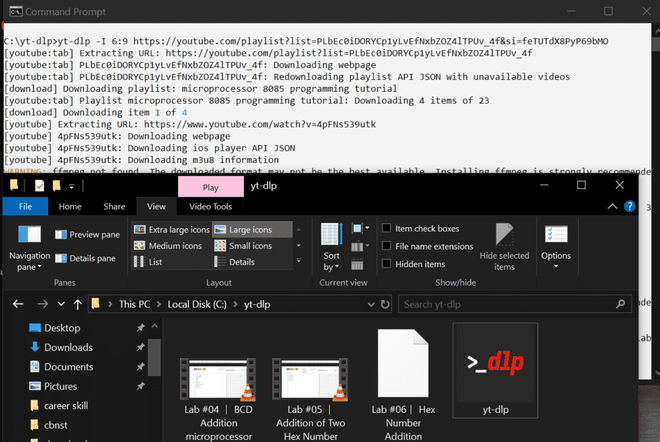
Task: Select Extra large icons layout
Action: click(x=171, y=229)
